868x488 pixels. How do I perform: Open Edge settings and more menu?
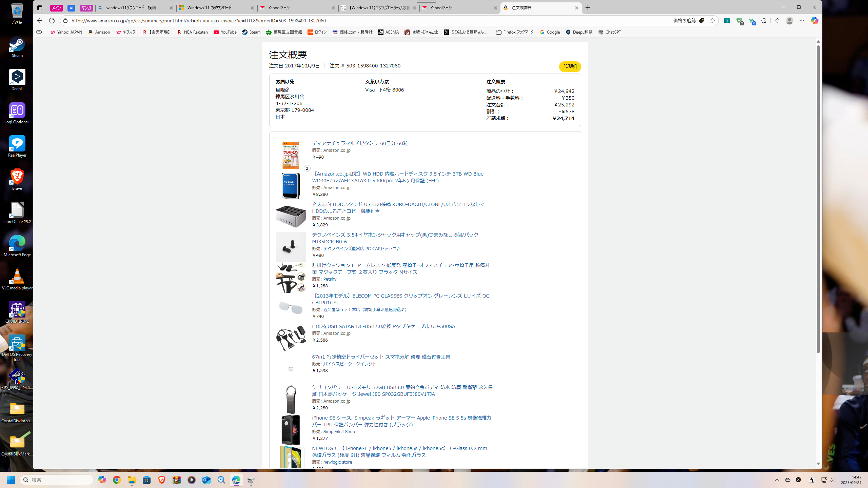tap(802, 21)
